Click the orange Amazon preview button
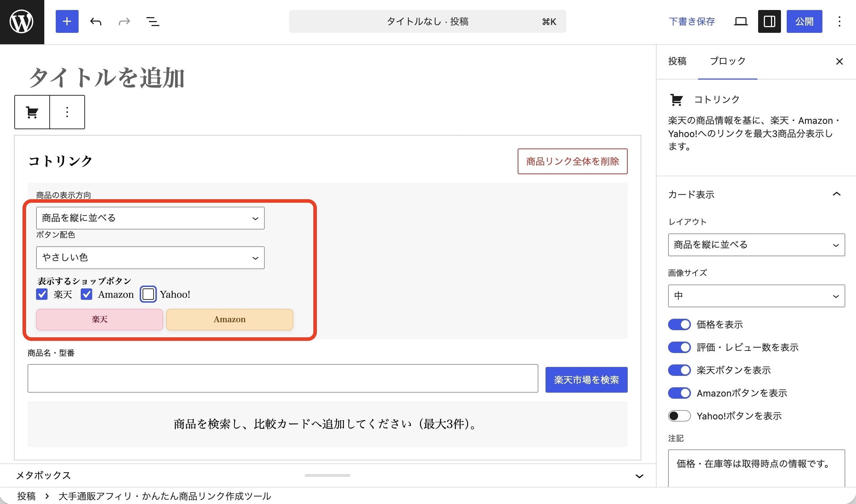The width and height of the screenshot is (856, 504). pos(230,319)
